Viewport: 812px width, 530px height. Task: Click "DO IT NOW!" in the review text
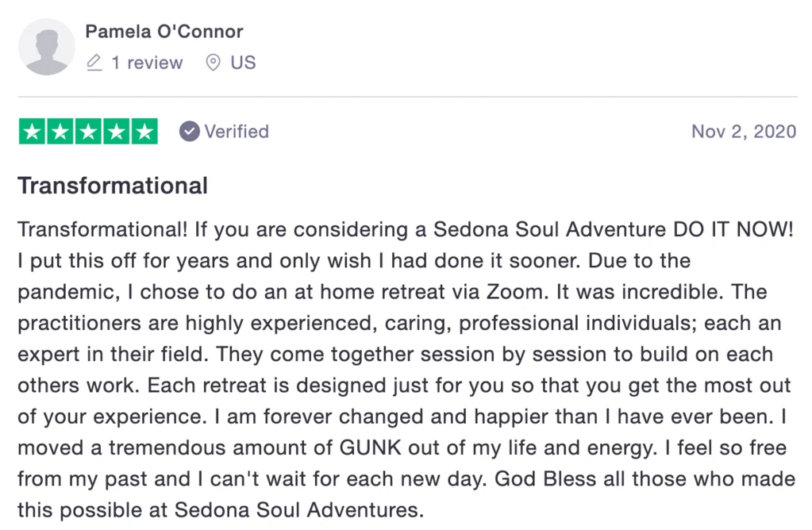[x=733, y=230]
